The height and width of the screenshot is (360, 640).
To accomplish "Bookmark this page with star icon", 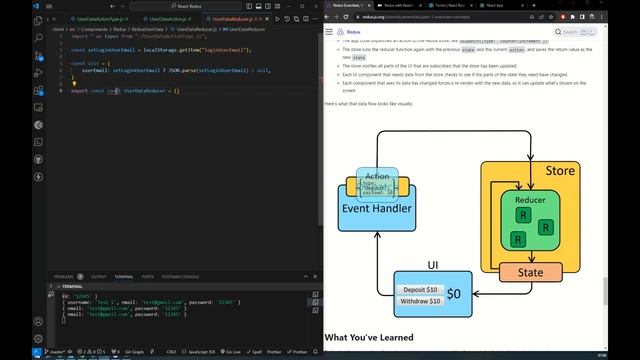I will click(x=551, y=17).
